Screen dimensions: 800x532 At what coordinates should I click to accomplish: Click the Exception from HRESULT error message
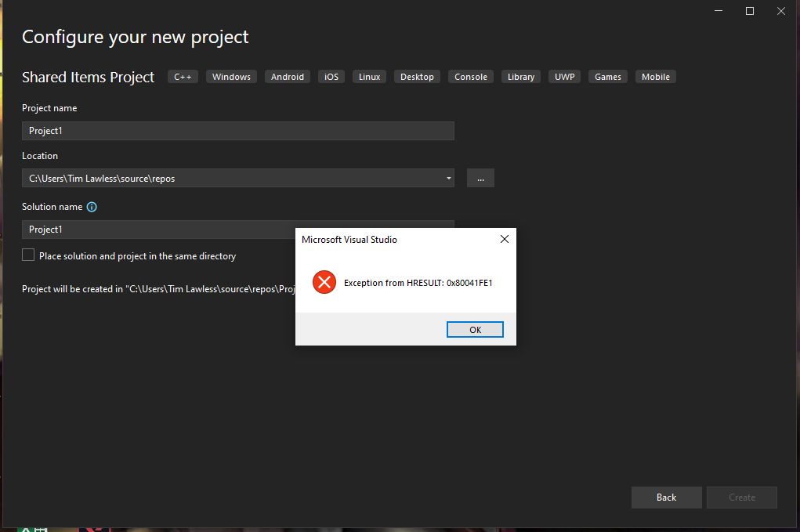pos(418,283)
